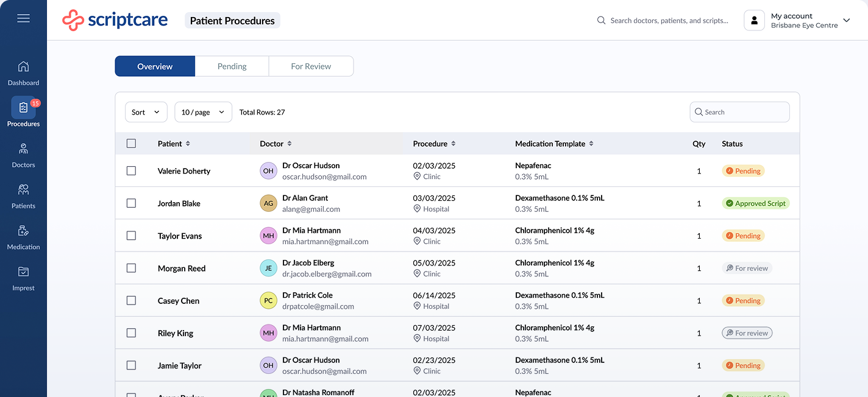Check the row checkbox for Casey Chen
The image size is (868, 397).
click(131, 300)
